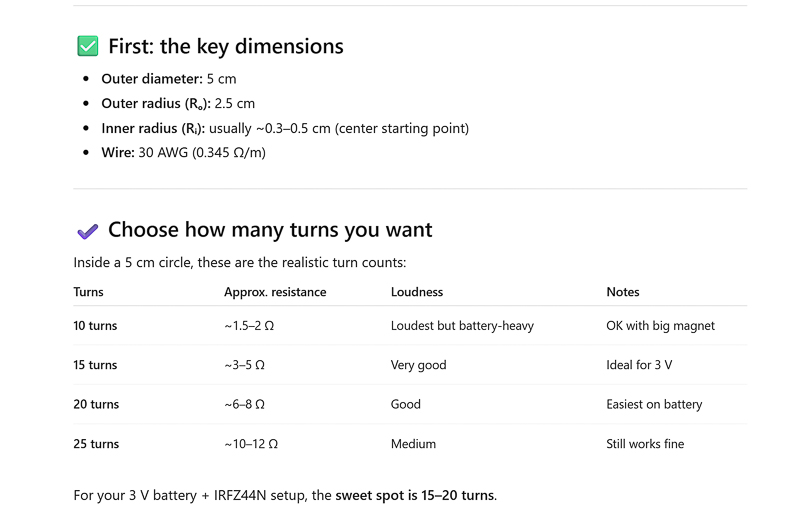
Task: Click the "Approx. resistance" column header
Action: click(275, 292)
